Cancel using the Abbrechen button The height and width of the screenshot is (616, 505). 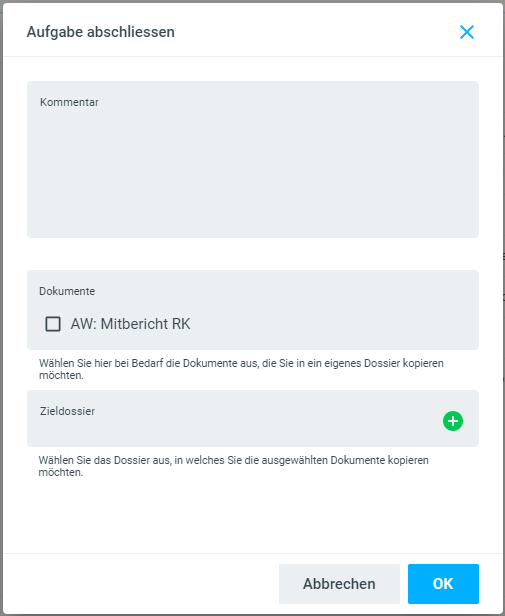[x=339, y=584]
